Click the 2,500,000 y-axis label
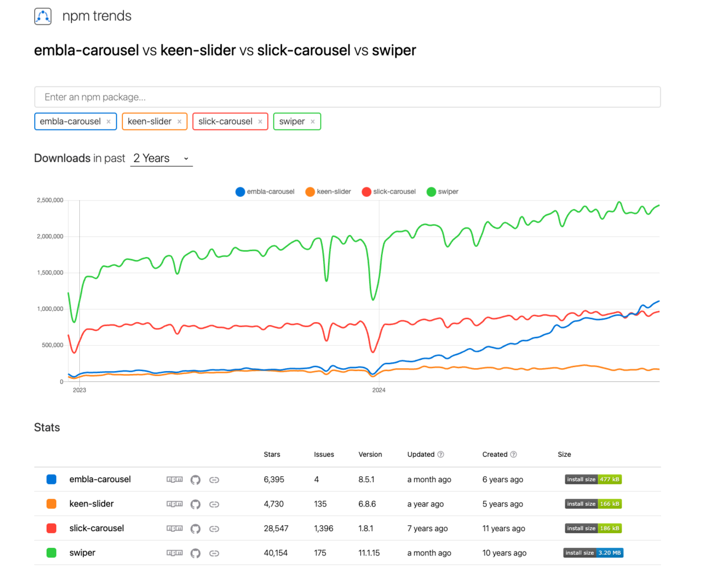The image size is (709, 588). pos(49,200)
